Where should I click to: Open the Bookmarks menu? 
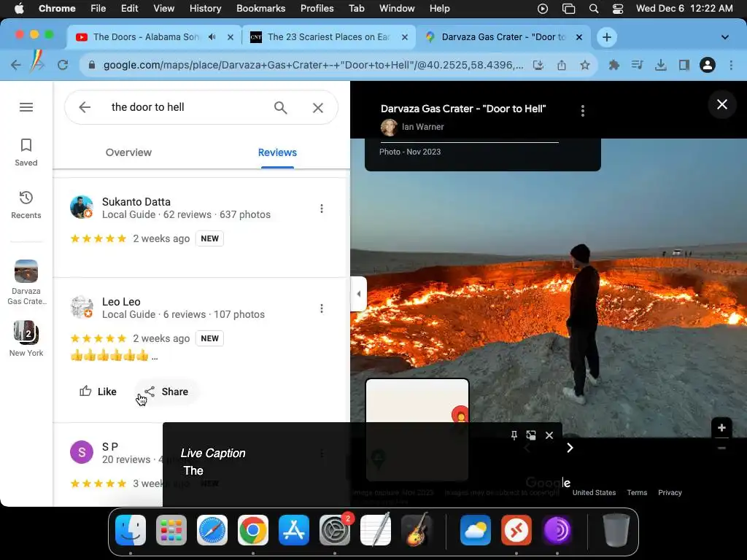(260, 9)
